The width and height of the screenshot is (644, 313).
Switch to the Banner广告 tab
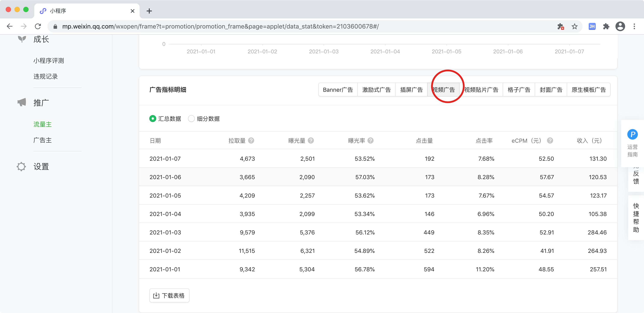(x=338, y=90)
